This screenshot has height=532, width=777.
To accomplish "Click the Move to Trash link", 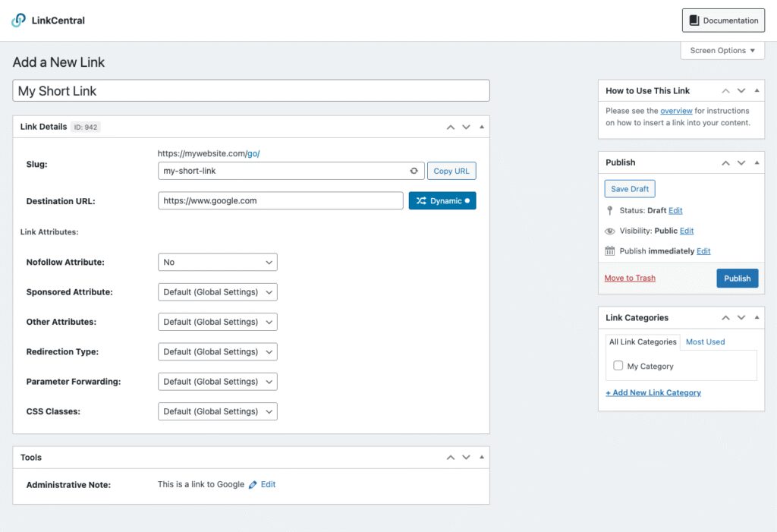I will pyautogui.click(x=630, y=279).
